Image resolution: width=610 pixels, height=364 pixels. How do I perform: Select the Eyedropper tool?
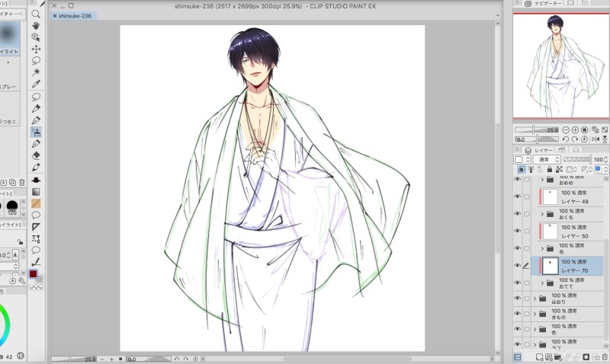click(36, 84)
